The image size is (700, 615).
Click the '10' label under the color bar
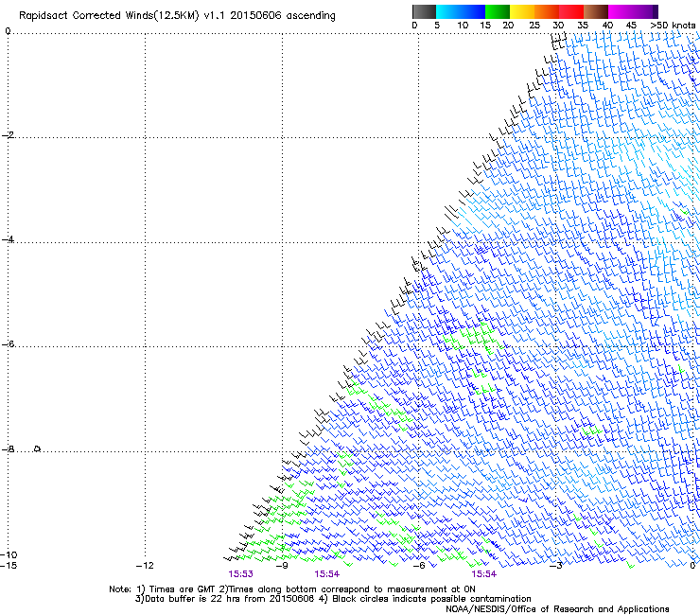[x=463, y=26]
